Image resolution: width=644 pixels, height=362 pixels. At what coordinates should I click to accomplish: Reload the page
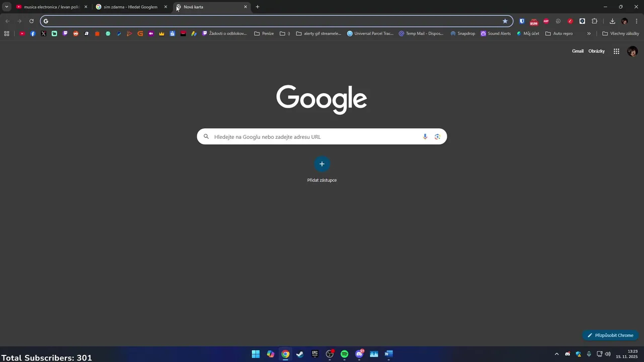tap(31, 21)
